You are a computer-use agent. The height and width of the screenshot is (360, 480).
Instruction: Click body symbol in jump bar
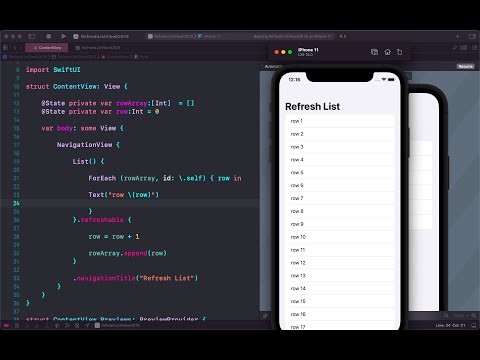pyautogui.click(x=142, y=57)
